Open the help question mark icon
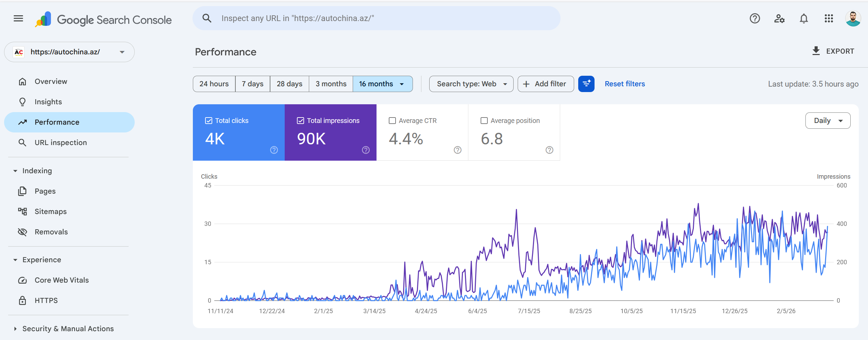 coord(755,18)
